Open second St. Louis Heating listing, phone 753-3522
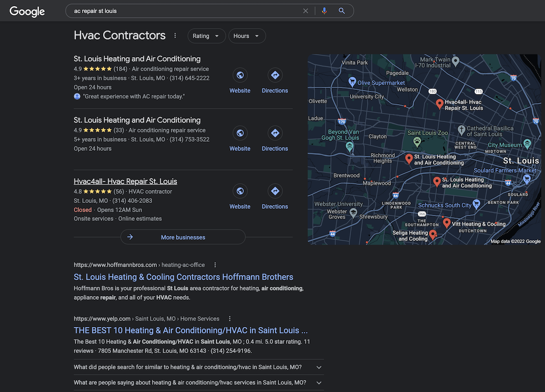 coord(137,120)
